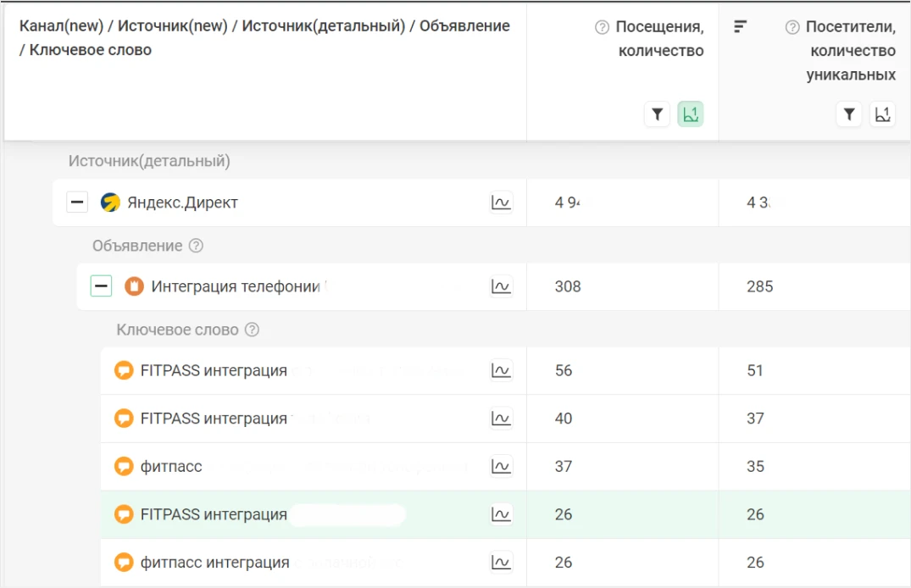911x588 pixels.
Task: Open chart for FITPASS keyword with 40 visits
Action: click(x=501, y=419)
